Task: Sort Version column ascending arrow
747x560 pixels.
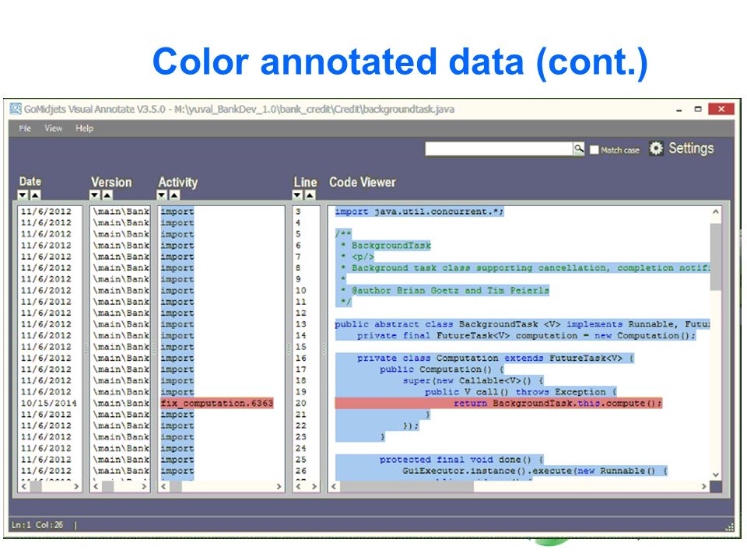Action: (107, 194)
